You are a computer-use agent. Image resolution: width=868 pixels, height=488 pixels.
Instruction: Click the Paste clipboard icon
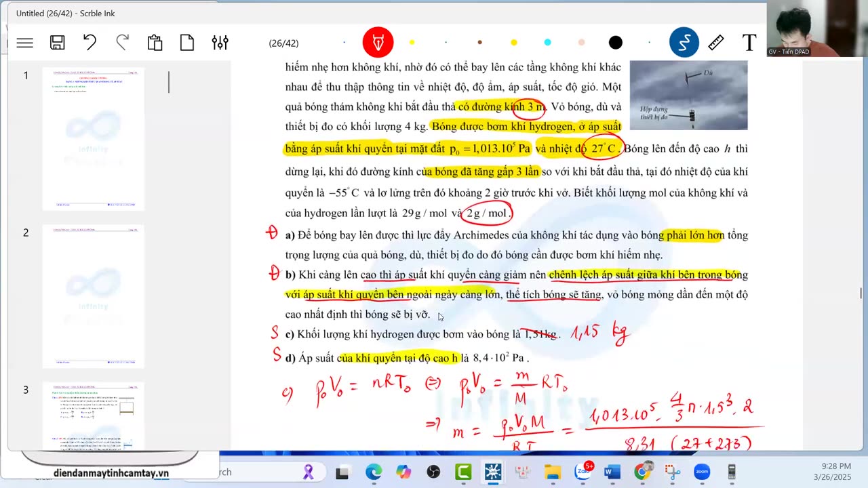tap(155, 43)
